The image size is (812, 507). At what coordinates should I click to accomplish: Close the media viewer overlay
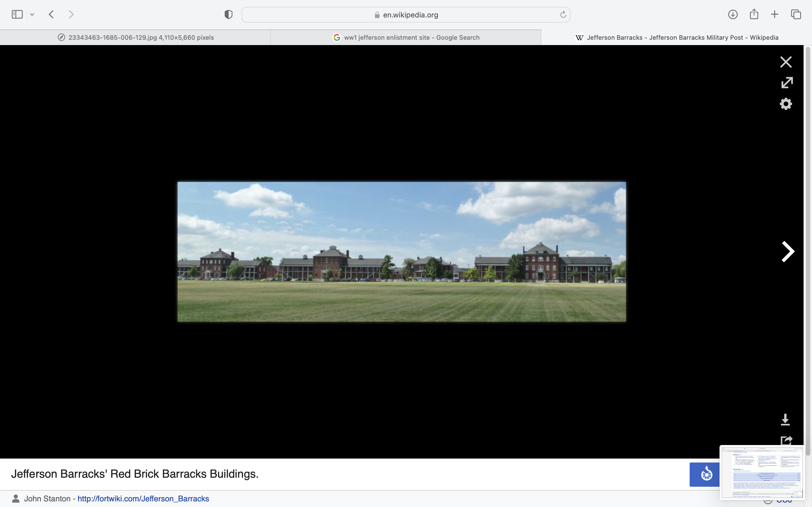[785, 62]
